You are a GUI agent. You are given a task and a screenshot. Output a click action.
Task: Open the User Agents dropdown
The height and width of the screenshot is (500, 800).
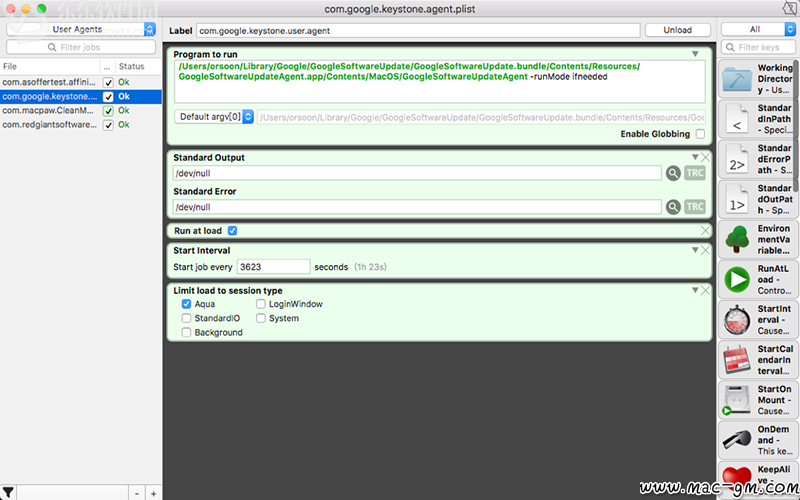81,30
